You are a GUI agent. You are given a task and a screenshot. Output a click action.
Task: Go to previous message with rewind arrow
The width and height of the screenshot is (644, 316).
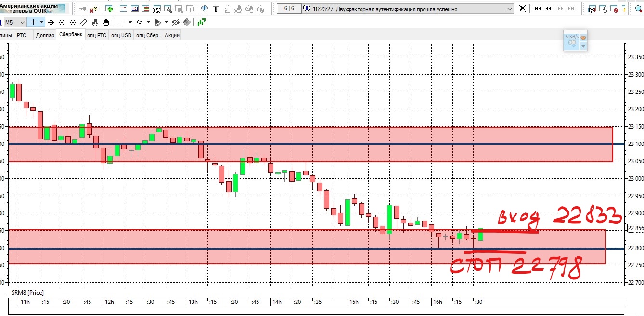[549, 8]
